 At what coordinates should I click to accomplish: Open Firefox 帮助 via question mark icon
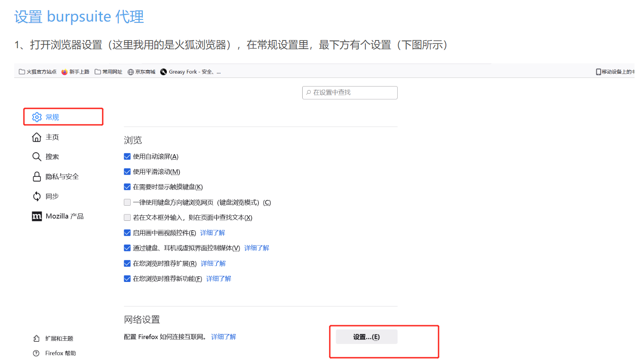[37, 353]
